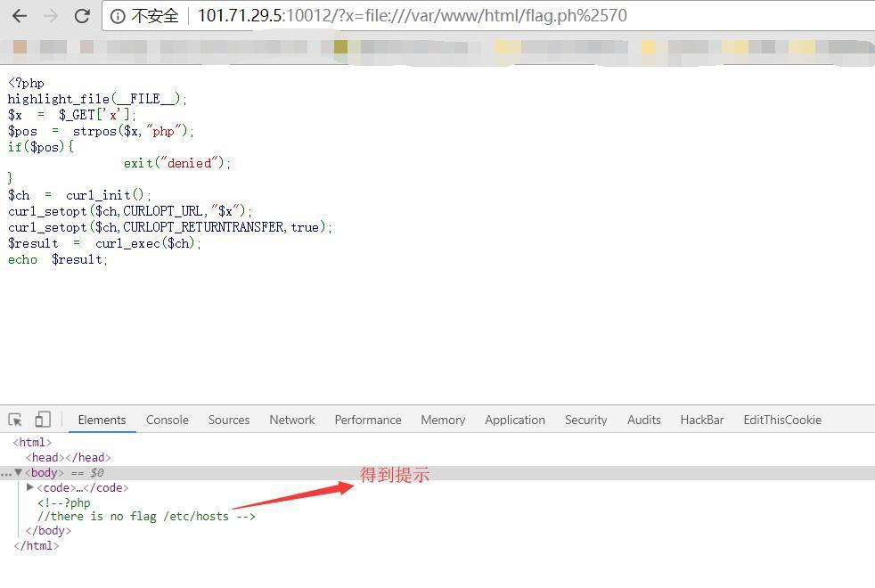Click the exit("denied") line
This screenshot has width=875, height=588.
click(177, 163)
